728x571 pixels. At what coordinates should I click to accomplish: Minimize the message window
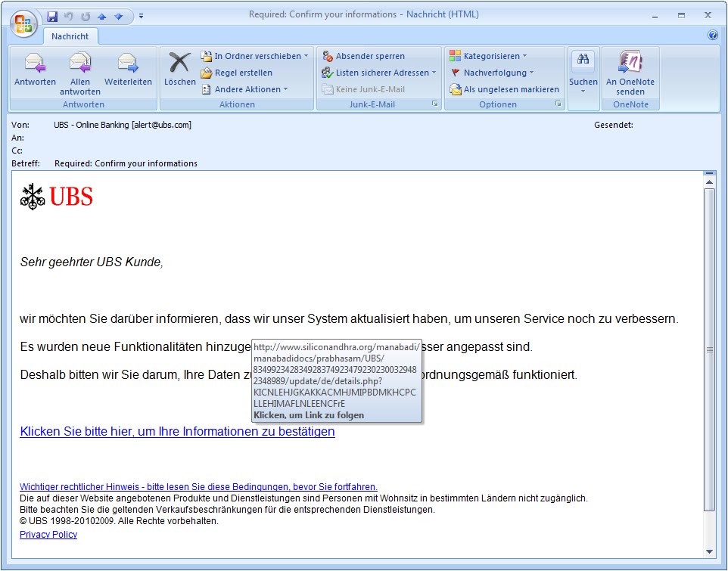655,16
